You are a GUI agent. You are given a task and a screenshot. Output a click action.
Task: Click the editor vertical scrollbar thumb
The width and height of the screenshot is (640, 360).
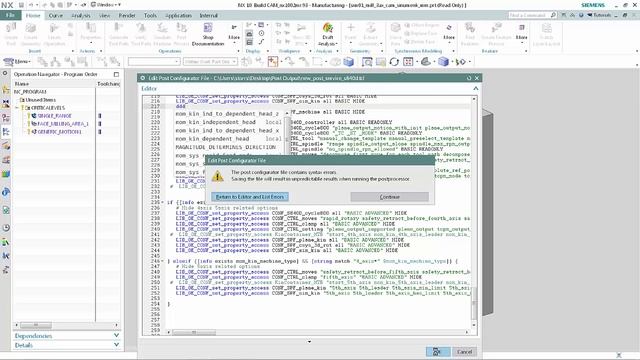(x=474, y=304)
